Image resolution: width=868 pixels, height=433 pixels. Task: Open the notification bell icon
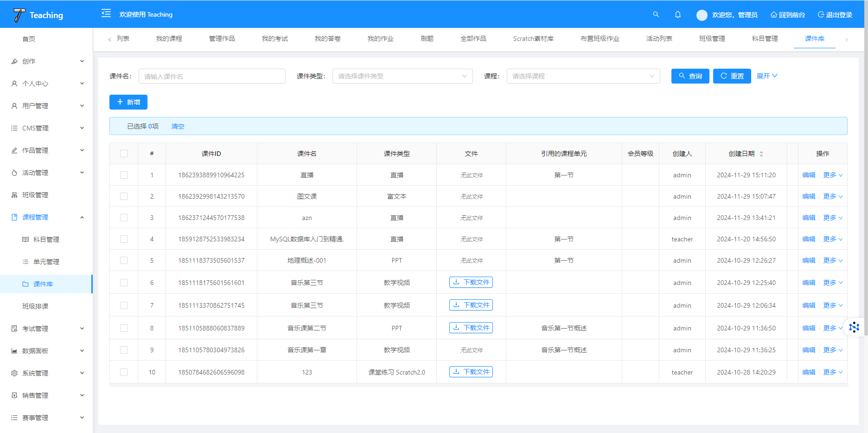677,14
